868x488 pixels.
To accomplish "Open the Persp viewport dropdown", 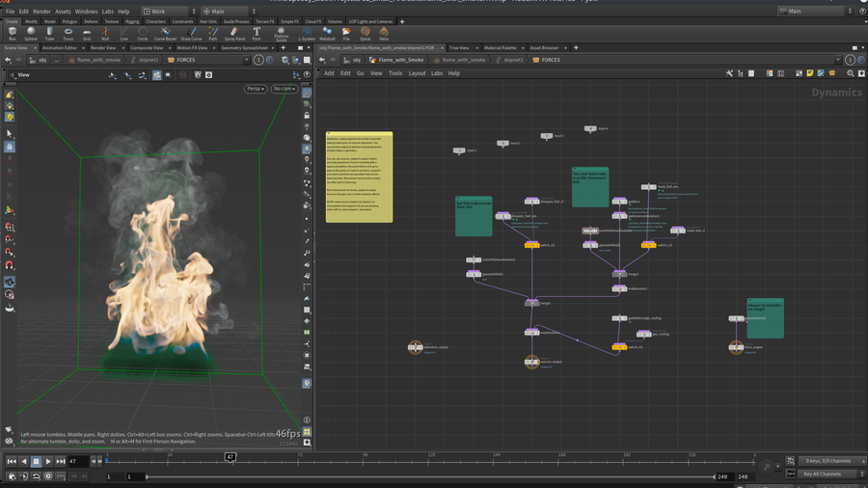I will 256,89.
